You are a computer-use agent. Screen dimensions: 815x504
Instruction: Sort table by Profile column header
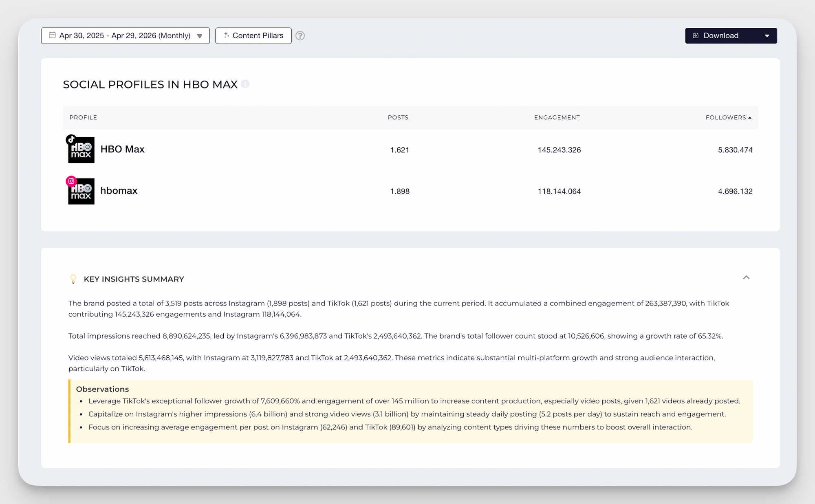pos(83,117)
